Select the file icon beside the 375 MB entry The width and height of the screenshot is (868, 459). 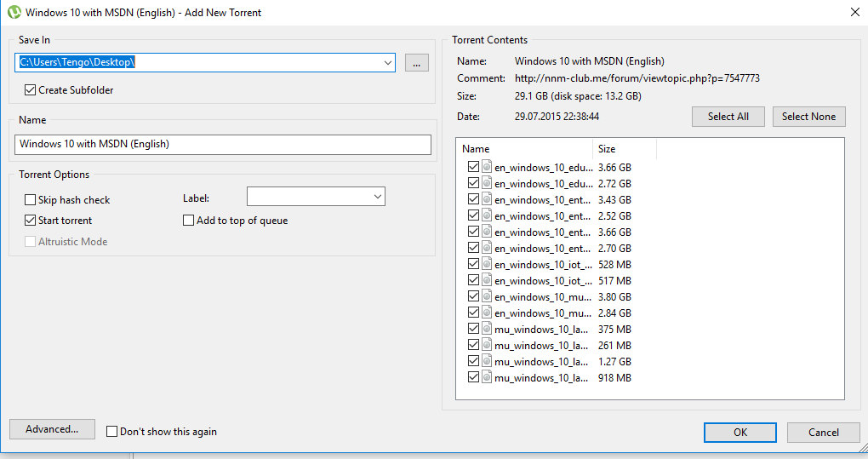[488, 329]
